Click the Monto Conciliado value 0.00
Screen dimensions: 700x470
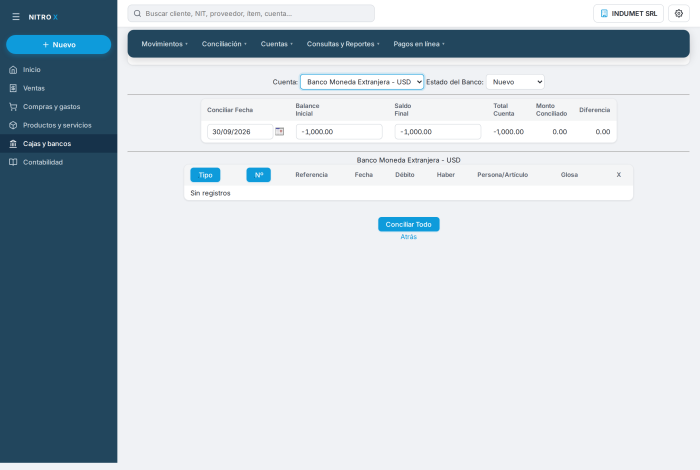[560, 132]
